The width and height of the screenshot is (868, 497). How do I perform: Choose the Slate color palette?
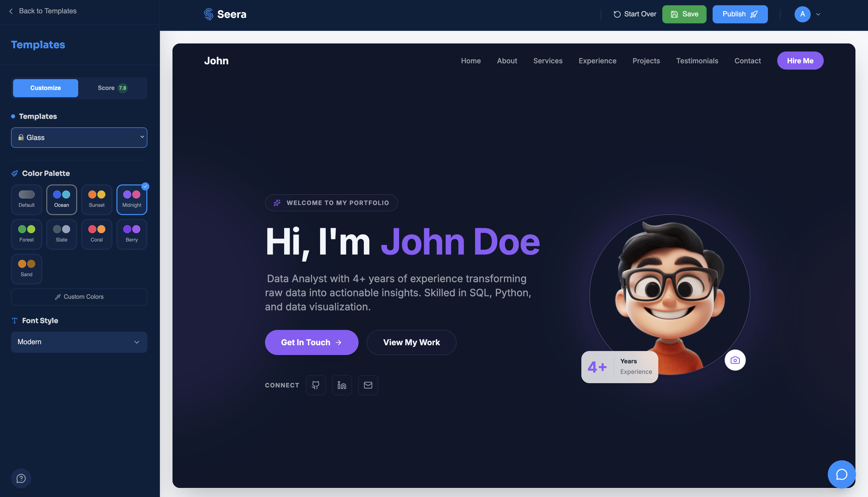click(x=62, y=234)
